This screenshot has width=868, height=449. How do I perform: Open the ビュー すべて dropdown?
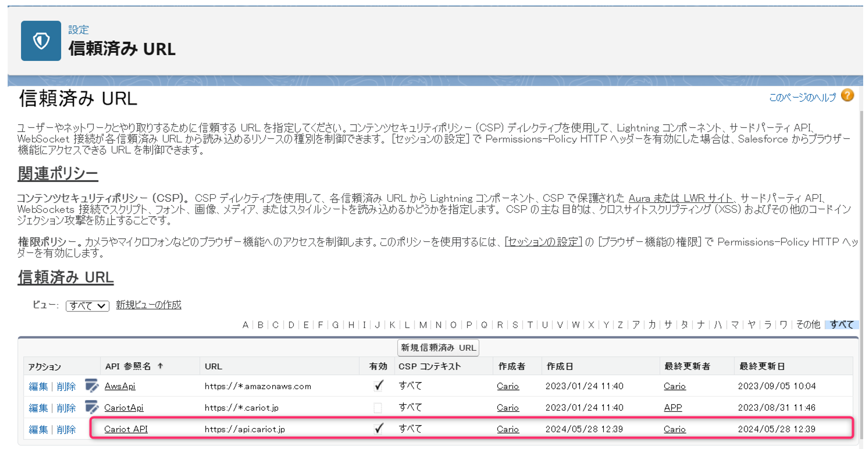coord(87,306)
